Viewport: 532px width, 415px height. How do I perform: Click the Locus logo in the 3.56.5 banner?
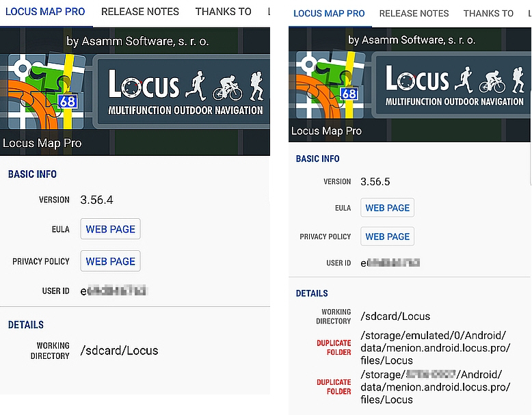click(x=417, y=81)
